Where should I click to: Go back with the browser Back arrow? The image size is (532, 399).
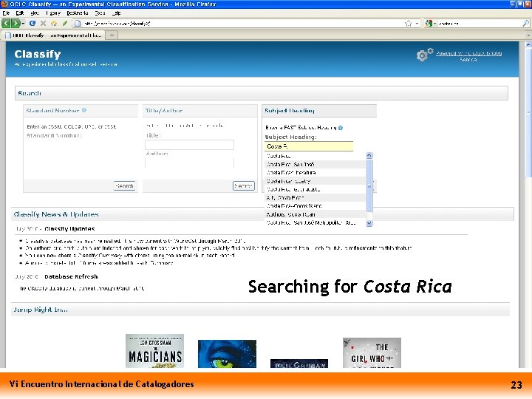pyautogui.click(x=6, y=24)
